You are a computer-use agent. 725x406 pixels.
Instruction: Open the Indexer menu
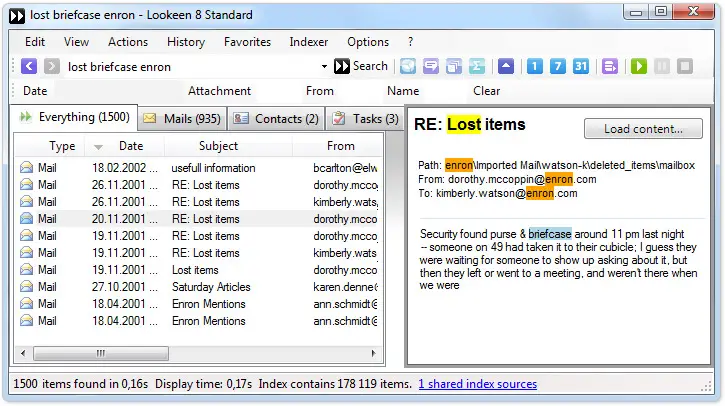point(309,42)
